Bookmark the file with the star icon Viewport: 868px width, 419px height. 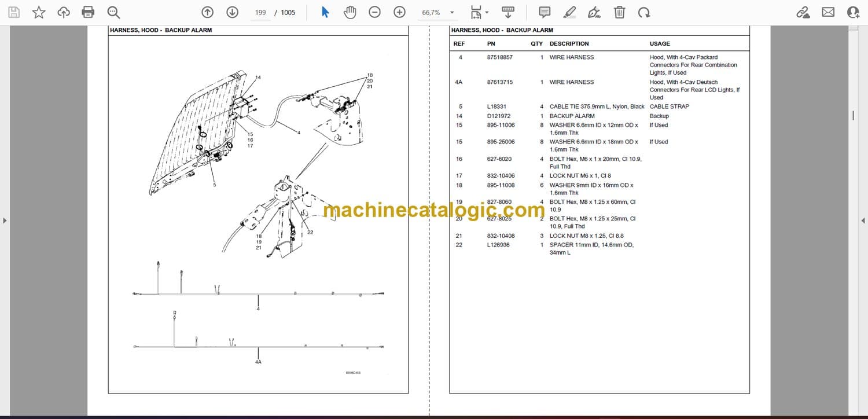(x=39, y=12)
